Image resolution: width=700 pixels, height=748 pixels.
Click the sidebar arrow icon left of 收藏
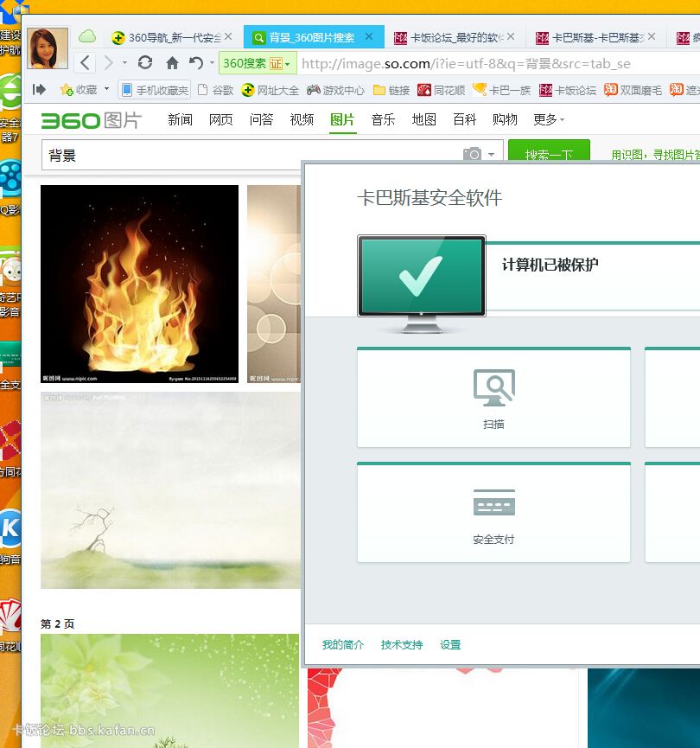(x=39, y=89)
